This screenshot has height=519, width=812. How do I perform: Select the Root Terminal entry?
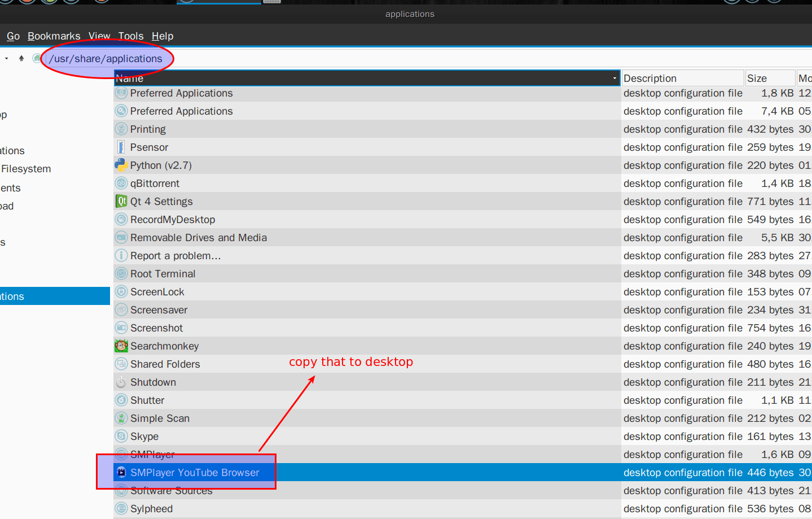pos(163,274)
